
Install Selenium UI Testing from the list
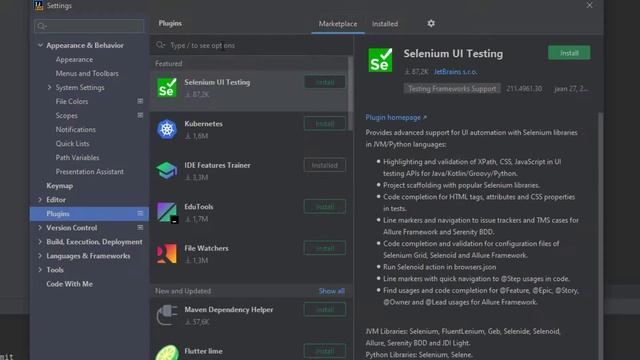coord(325,82)
